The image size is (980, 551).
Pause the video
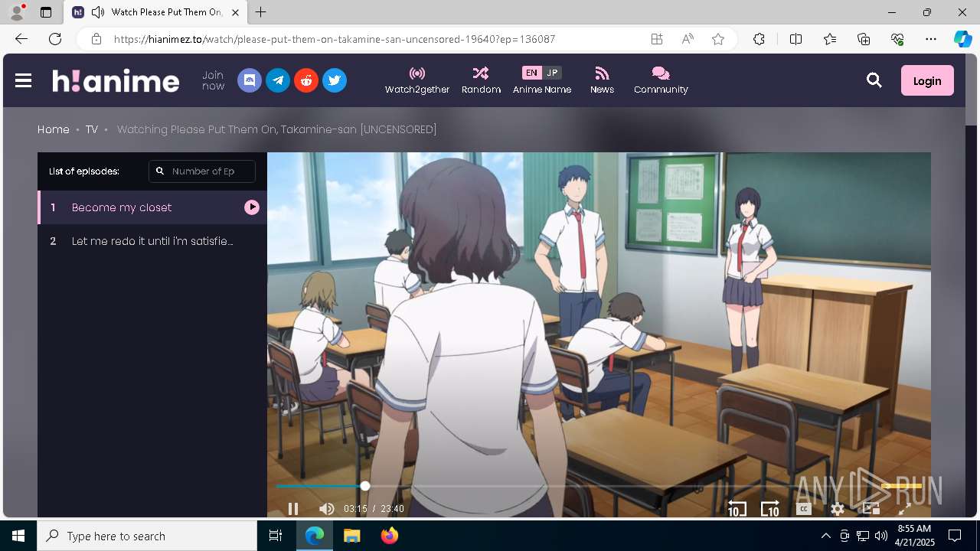[293, 509]
